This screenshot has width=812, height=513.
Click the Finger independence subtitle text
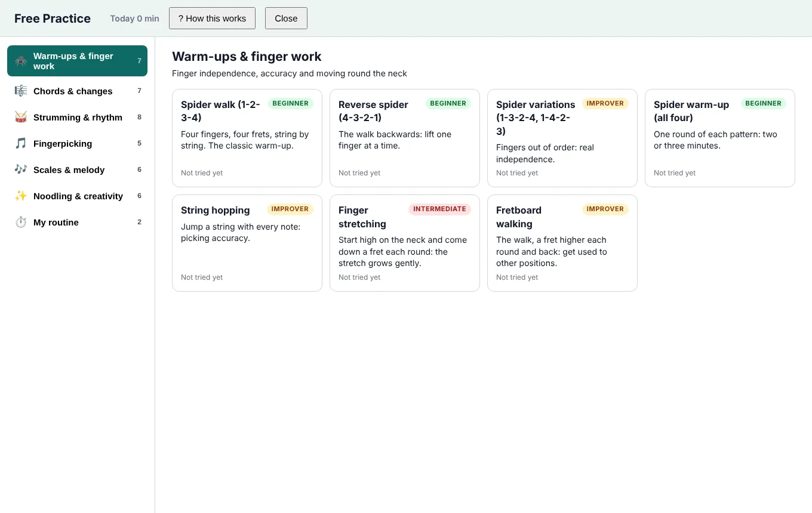(x=290, y=74)
